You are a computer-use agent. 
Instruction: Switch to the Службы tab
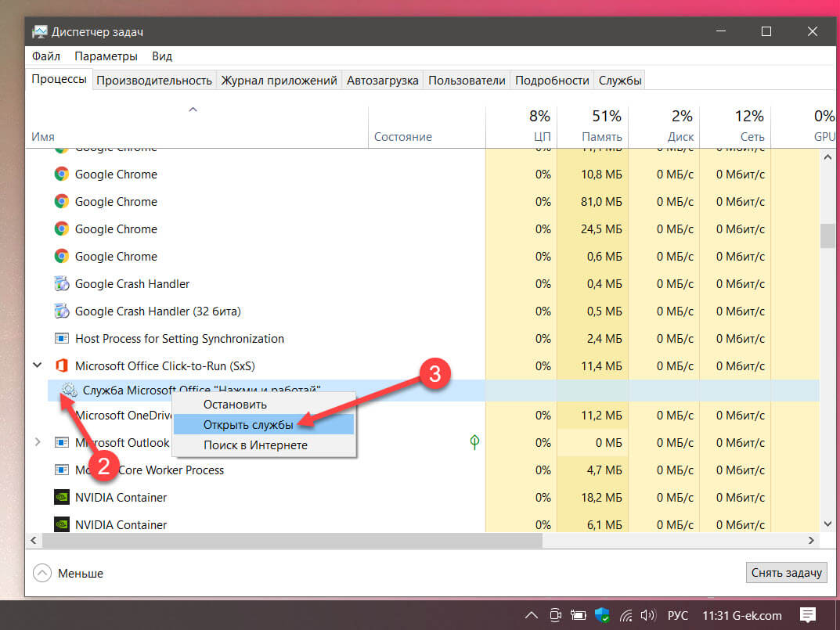tap(620, 81)
